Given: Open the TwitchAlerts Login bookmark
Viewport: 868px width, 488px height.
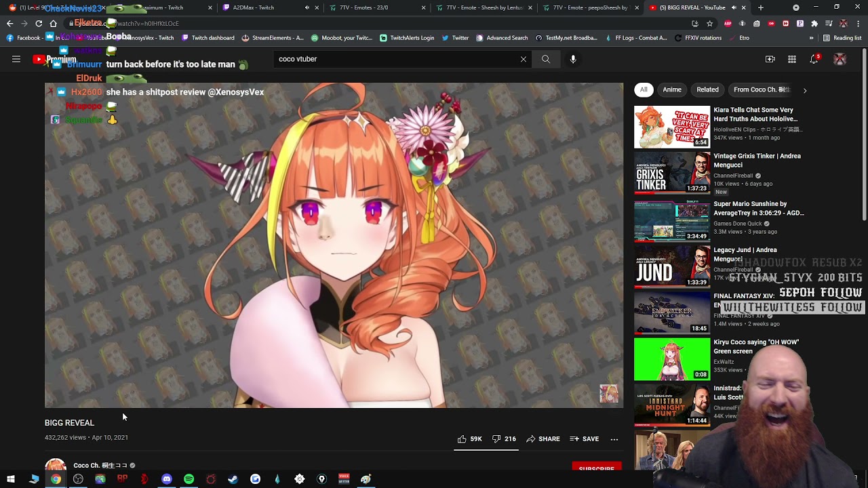Looking at the screenshot, I should pos(407,38).
